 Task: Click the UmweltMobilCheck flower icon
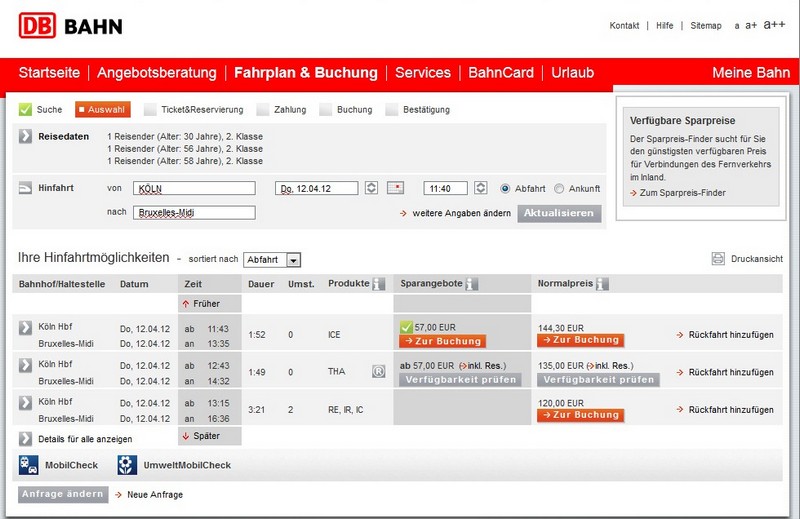[127, 465]
